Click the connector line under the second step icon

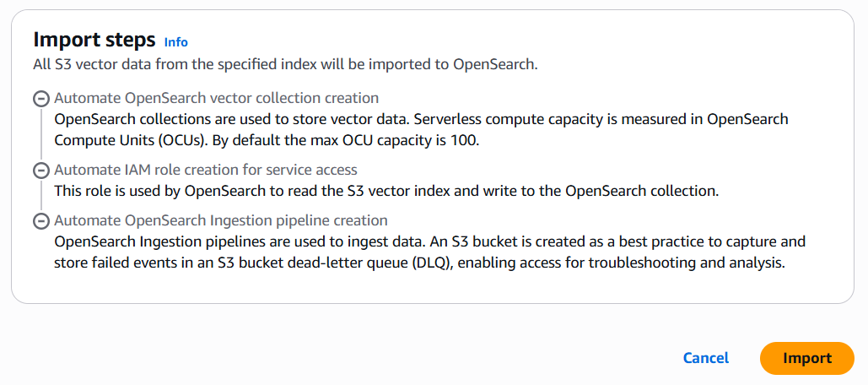pos(40,196)
